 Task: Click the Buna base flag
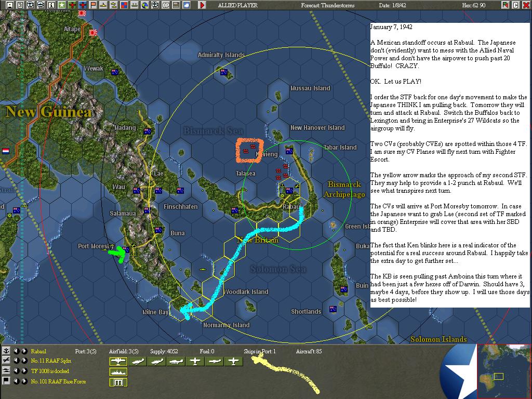pos(158,230)
